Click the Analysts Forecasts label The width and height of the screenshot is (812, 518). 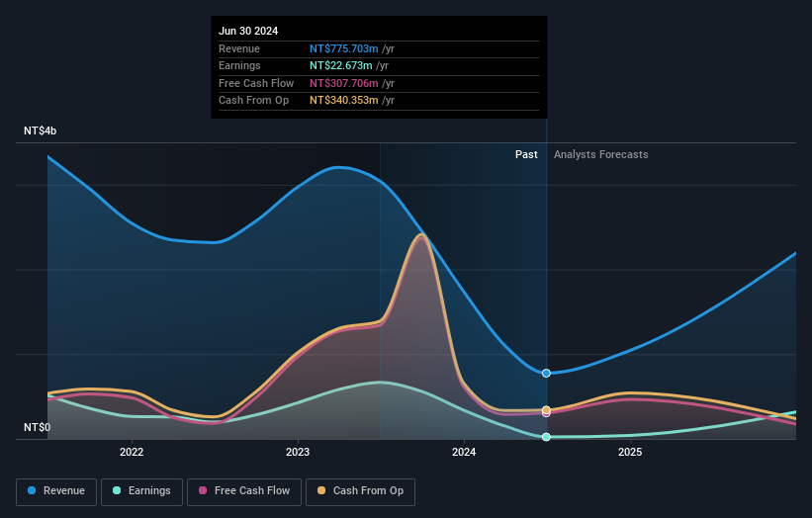[x=600, y=154]
